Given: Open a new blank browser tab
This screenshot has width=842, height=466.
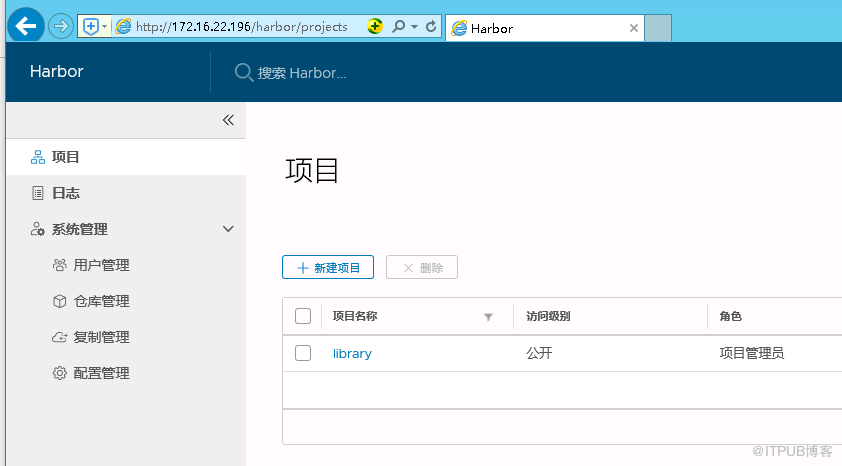Looking at the screenshot, I should click(x=658, y=28).
